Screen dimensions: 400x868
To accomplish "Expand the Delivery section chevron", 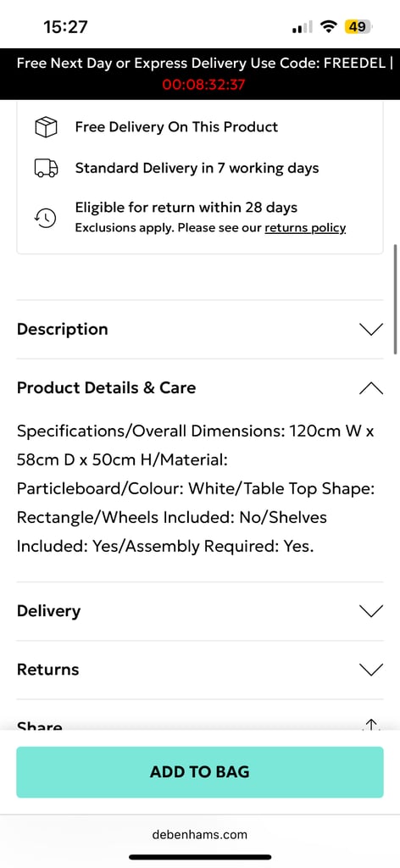I will tap(371, 611).
